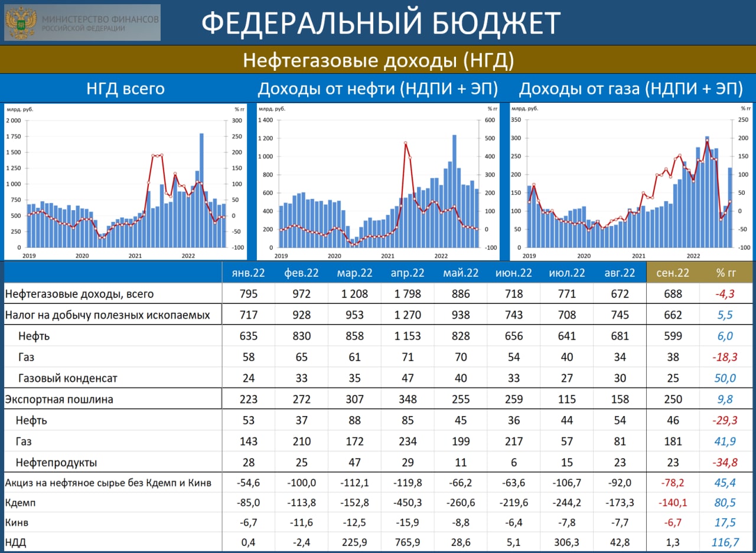Click the авг.22 column header
The width and height of the screenshot is (756, 553).
(x=620, y=273)
